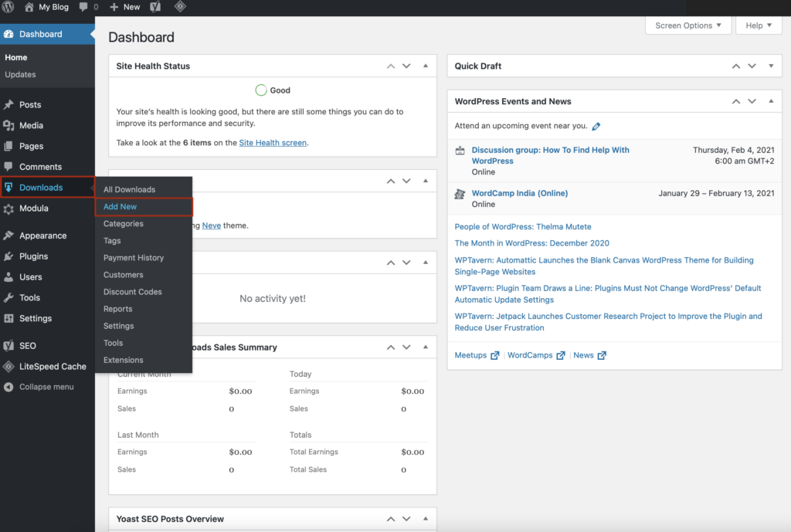Open WPTavern Jetpack Customer Research article
791x532 pixels.
[x=608, y=322]
